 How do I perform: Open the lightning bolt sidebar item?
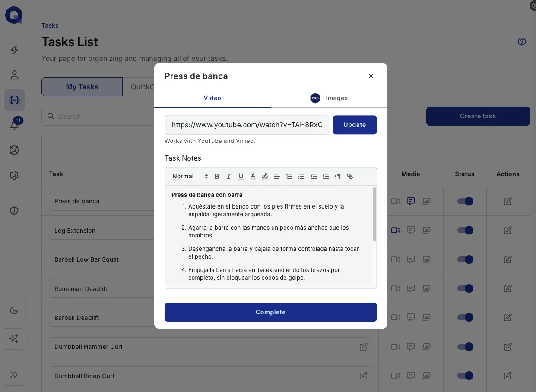pos(14,50)
